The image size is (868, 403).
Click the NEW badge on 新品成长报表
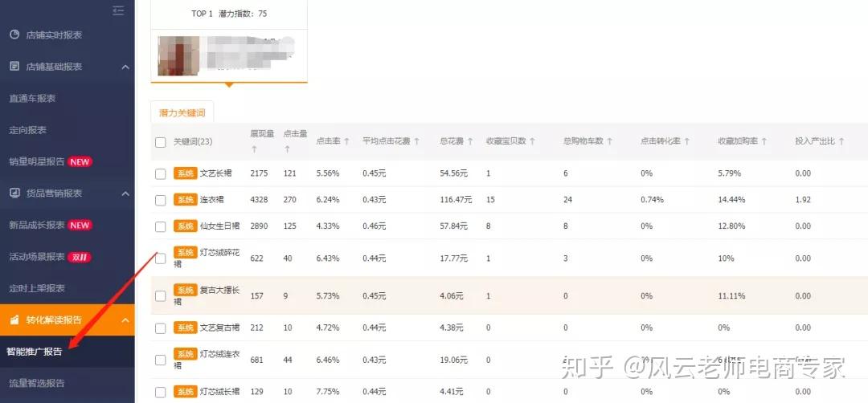point(80,225)
